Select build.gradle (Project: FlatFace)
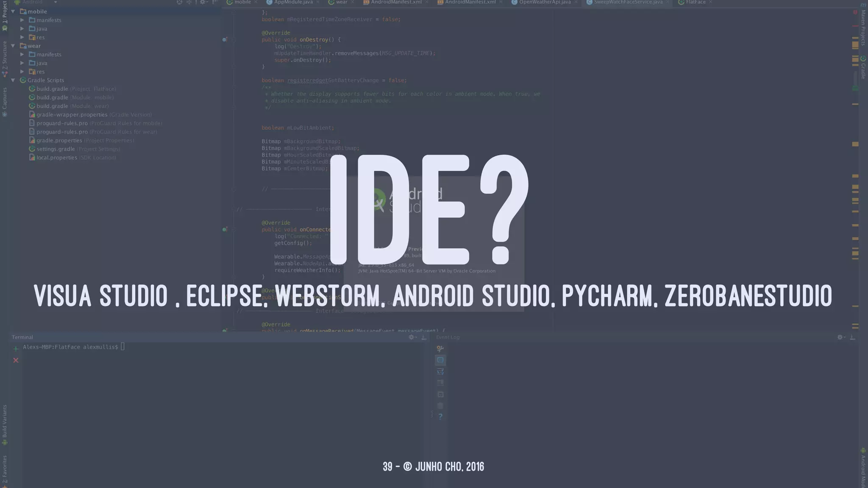868x488 pixels. (72, 89)
